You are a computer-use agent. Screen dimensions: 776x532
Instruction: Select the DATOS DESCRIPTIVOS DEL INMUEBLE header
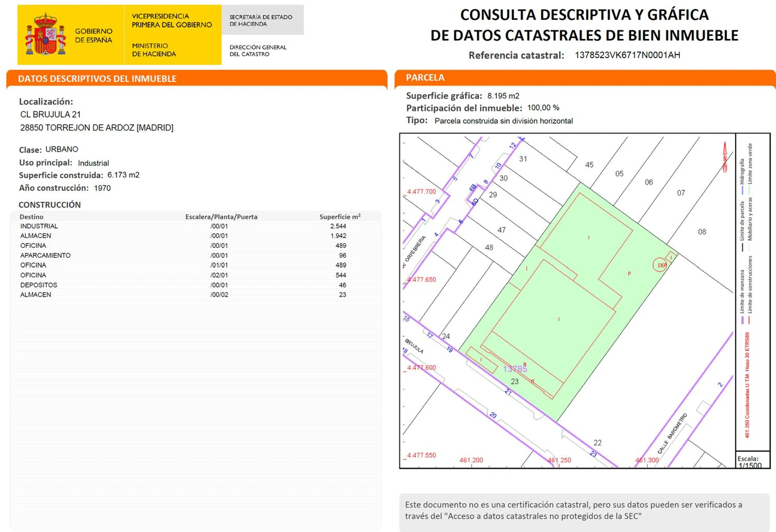(x=97, y=79)
